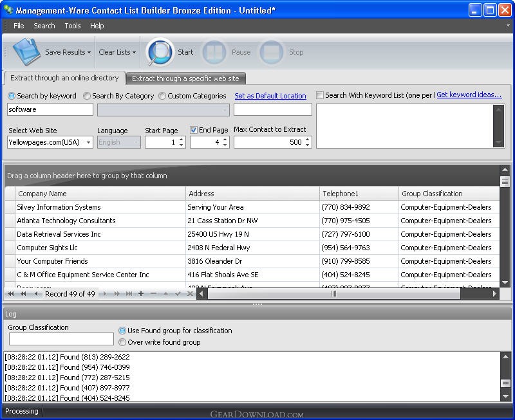Click the keyword input field containing software
This screenshot has height=420, width=515.
(x=50, y=109)
